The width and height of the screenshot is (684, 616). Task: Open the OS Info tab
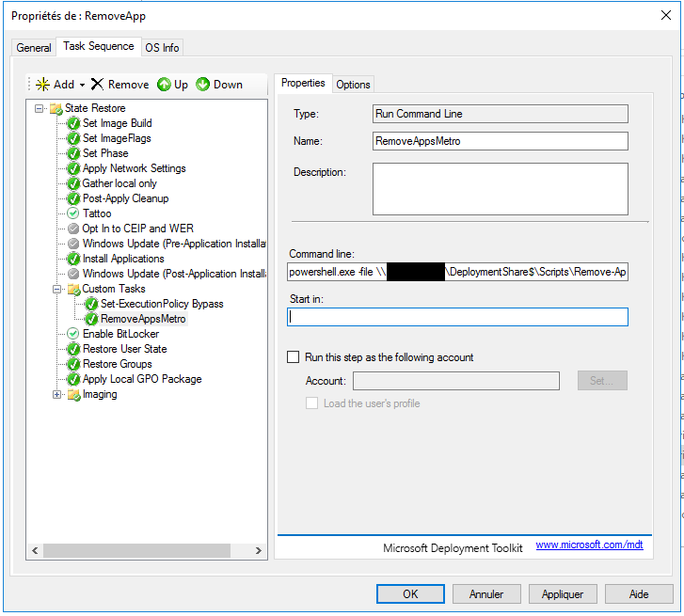click(x=162, y=48)
